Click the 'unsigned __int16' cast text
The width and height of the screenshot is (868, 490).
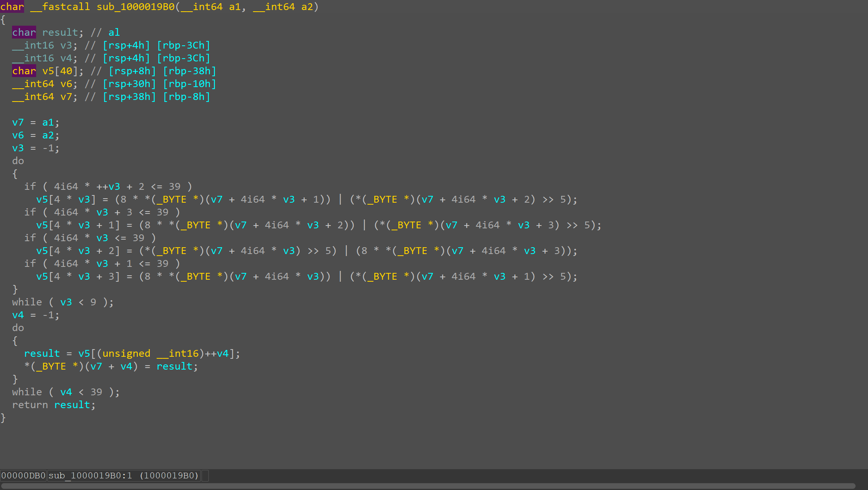[x=151, y=354]
